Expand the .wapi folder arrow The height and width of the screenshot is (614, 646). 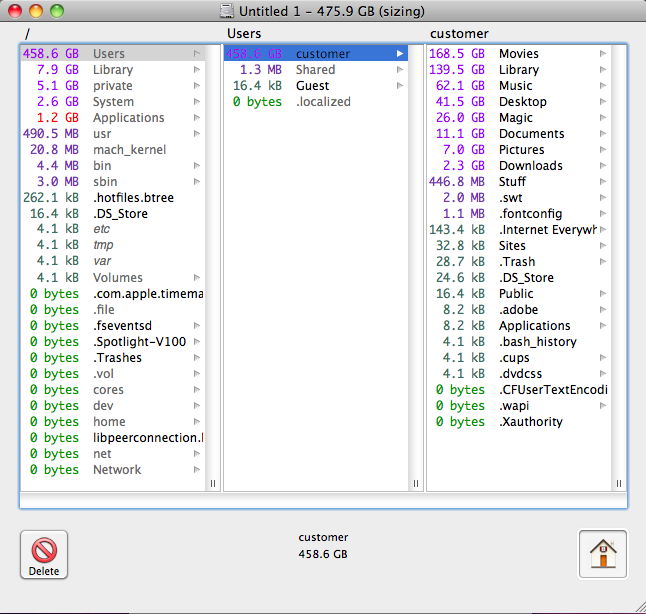point(603,405)
